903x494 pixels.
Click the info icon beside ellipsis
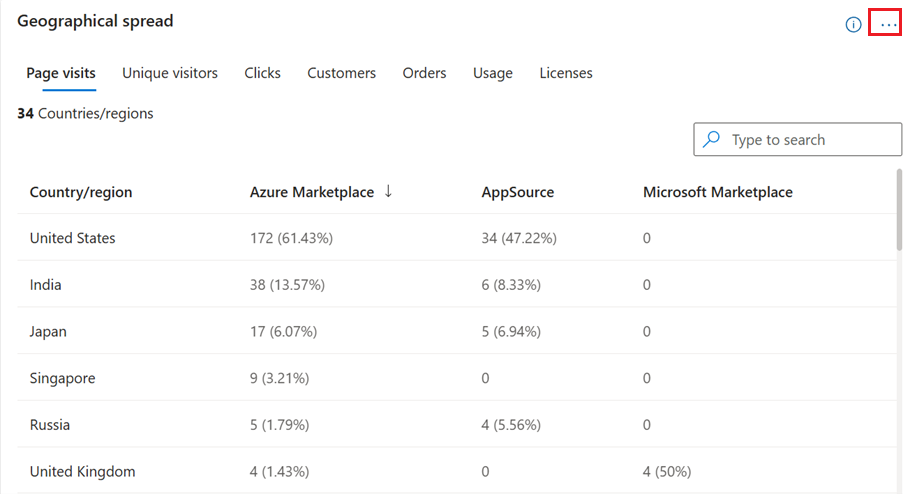[853, 24]
